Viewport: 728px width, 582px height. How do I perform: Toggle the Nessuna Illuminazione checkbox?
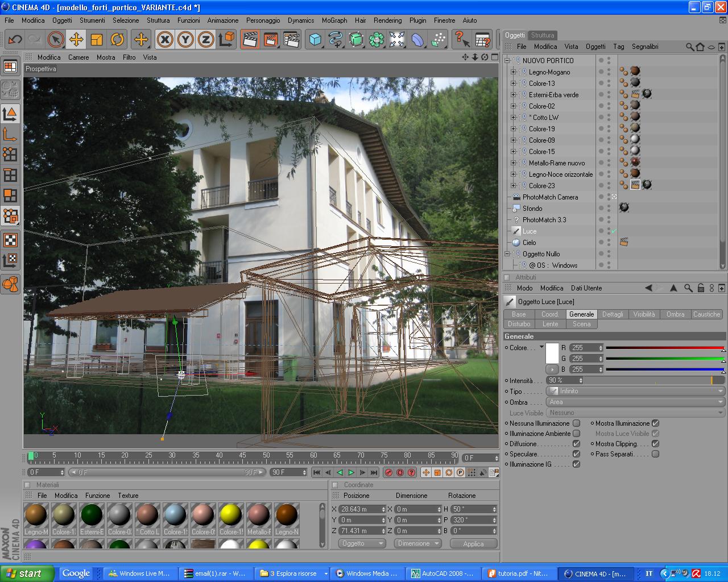click(576, 423)
